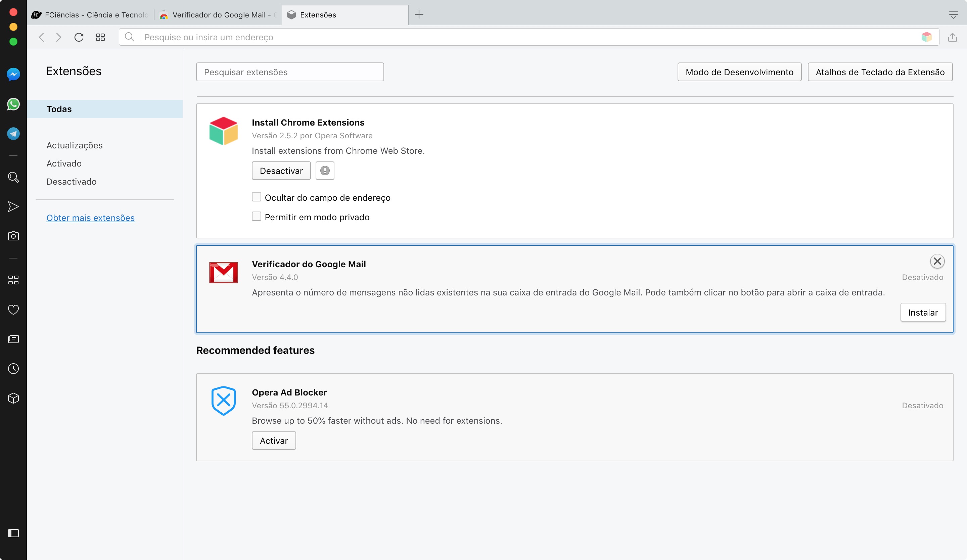Open Telegram in the sidebar
The image size is (967, 560).
(x=13, y=134)
